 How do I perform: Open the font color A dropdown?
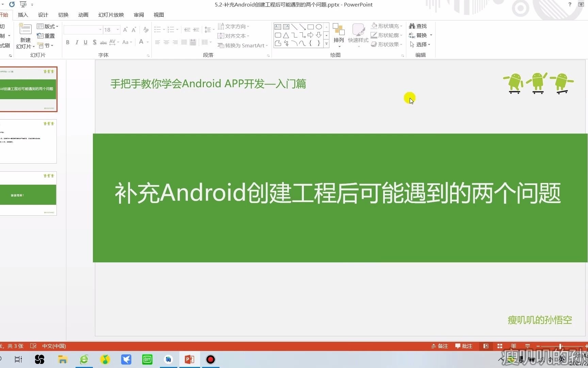point(148,42)
